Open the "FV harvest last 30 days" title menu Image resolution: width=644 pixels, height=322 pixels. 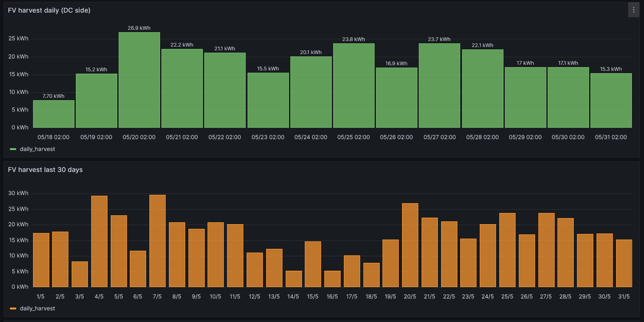pyautogui.click(x=45, y=170)
